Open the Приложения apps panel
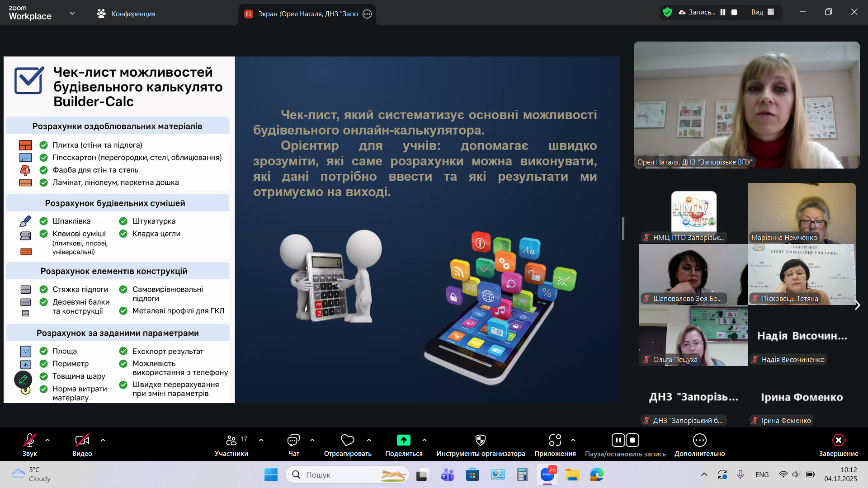 point(555,445)
